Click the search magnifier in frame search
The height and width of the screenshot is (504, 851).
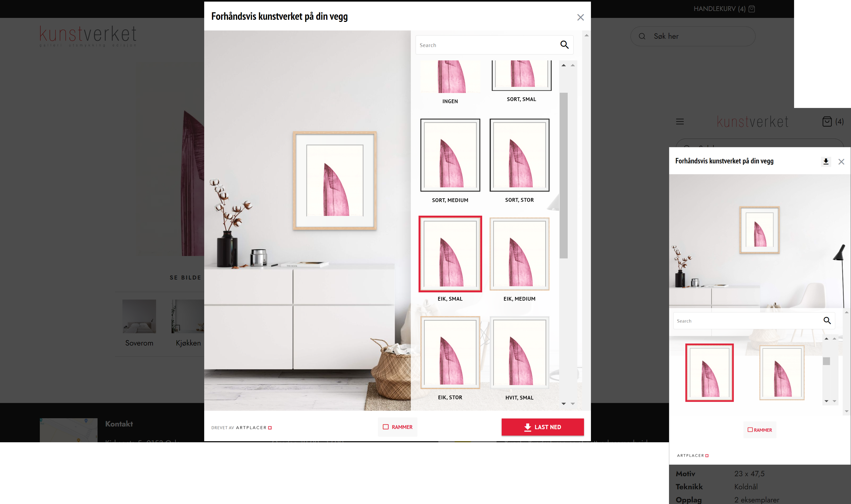pyautogui.click(x=564, y=44)
